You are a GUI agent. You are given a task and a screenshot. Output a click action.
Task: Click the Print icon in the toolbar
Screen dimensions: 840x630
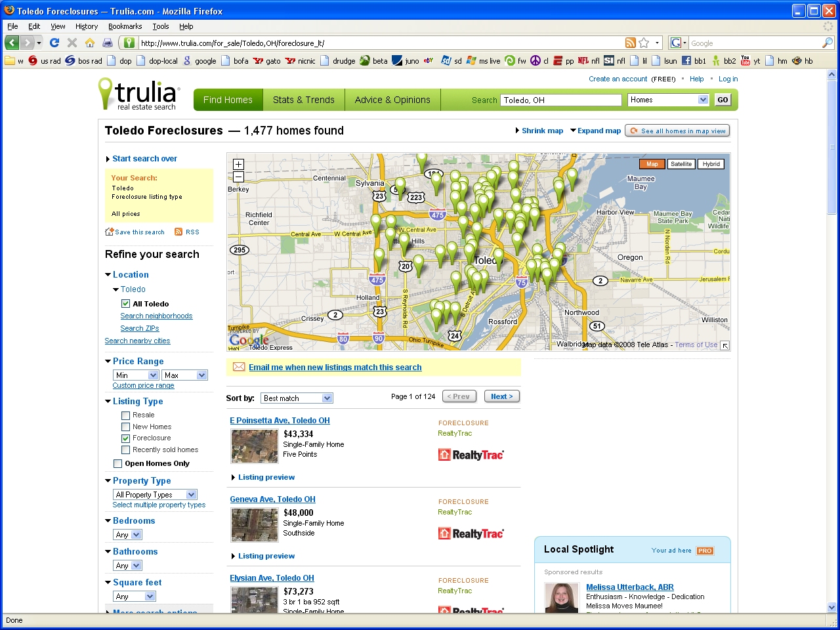coord(107,43)
